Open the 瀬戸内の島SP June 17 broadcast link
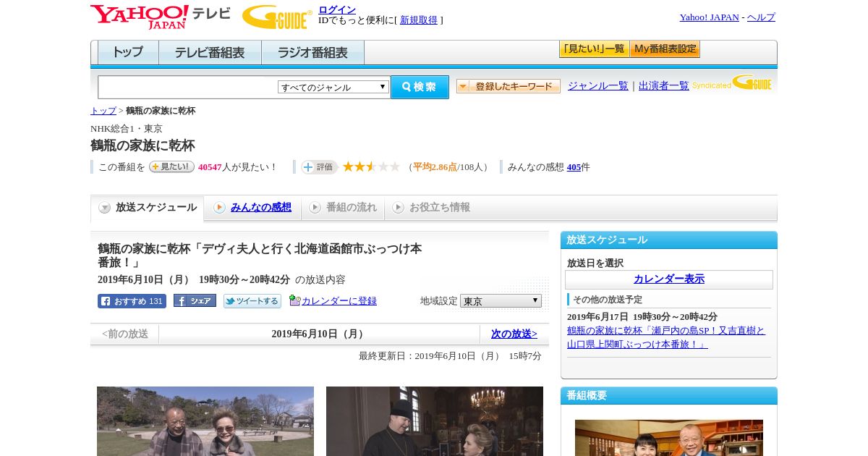The height and width of the screenshot is (456, 868). [666, 337]
